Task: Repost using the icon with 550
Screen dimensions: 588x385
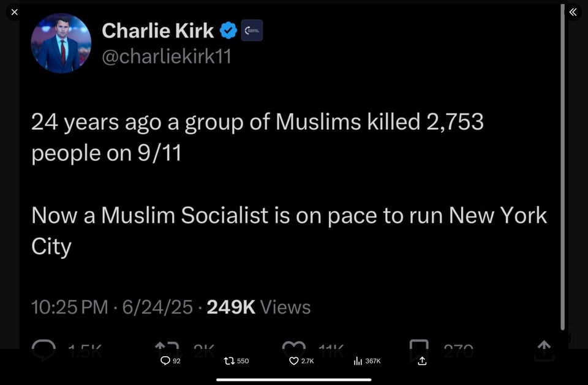Action: (x=230, y=361)
